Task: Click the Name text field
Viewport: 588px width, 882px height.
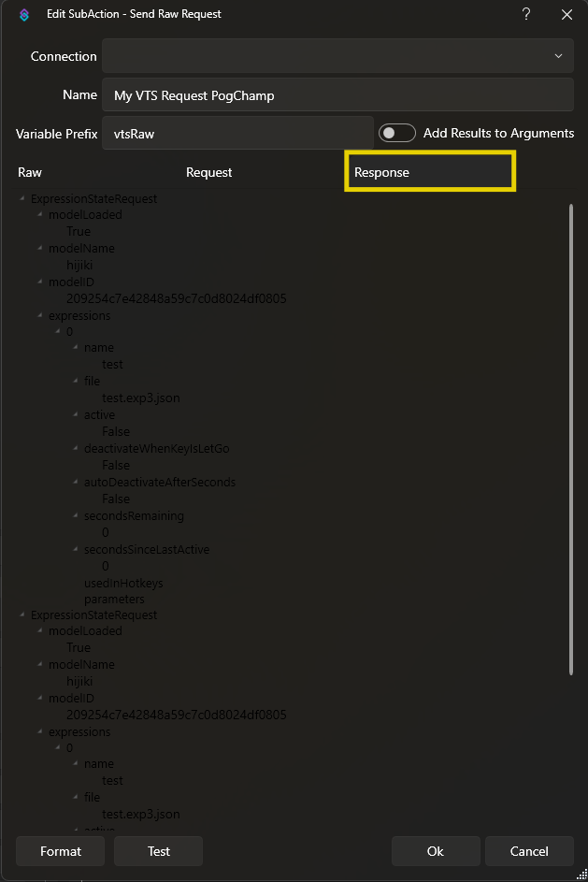Action: 337,95
